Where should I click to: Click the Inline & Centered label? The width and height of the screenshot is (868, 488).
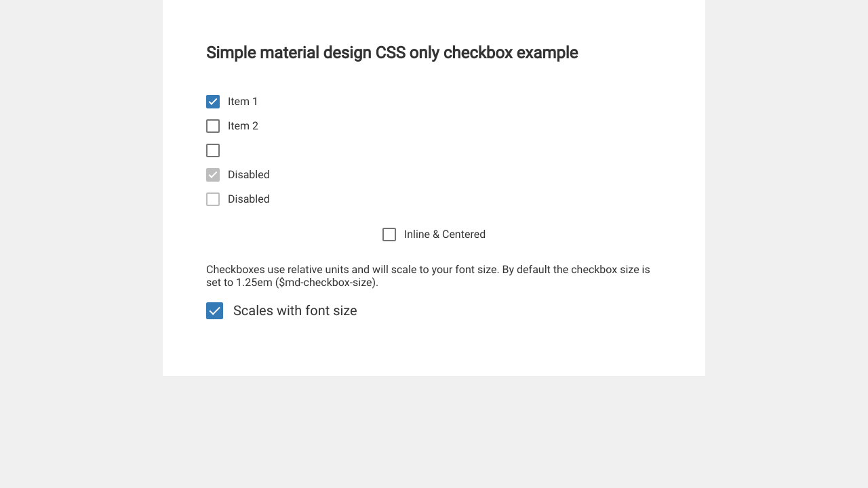coord(445,235)
